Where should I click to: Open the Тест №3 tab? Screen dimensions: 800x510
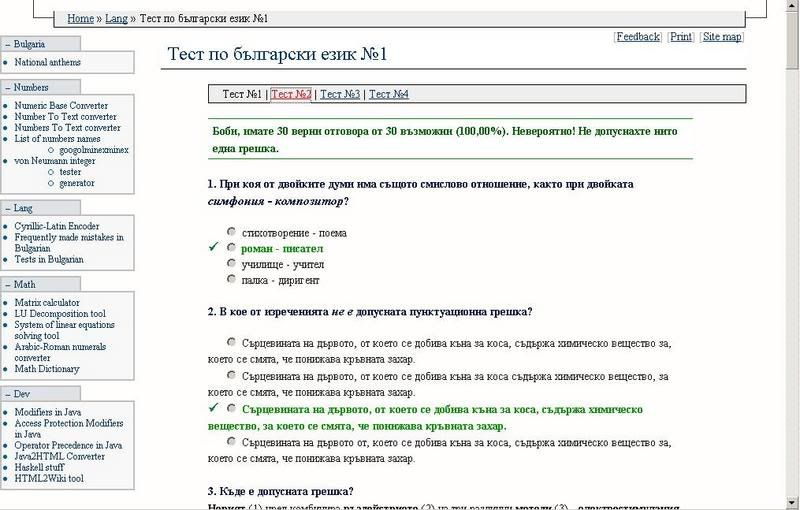(340, 95)
